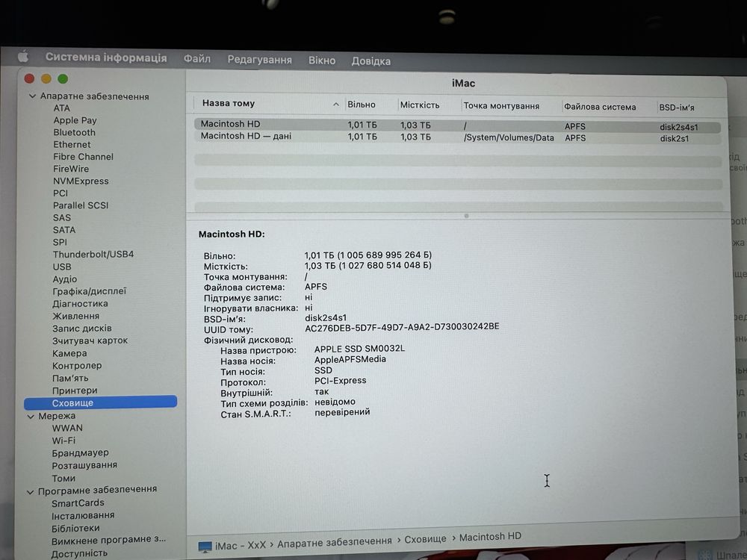Collapse the Програмне забезпечення section chevron
Screen dimensions: 747x560
pos(31,491)
